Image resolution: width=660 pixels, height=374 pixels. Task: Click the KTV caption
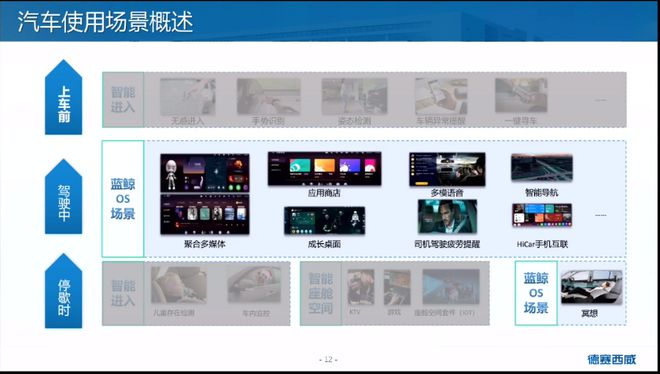click(x=354, y=313)
